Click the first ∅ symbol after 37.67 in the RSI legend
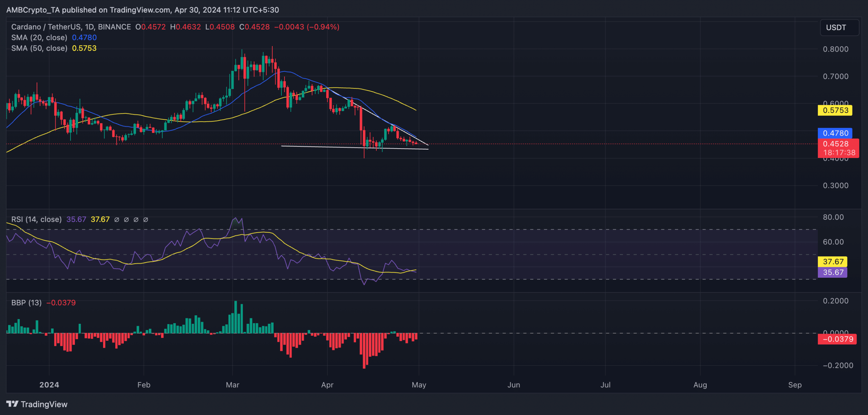 pos(117,220)
